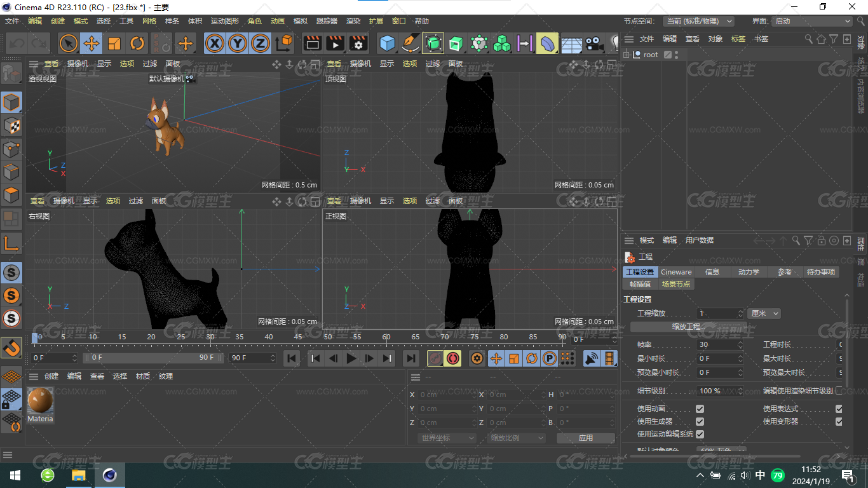Click the 应用 button in coordinates panel
The image size is (868, 488).
point(585,438)
